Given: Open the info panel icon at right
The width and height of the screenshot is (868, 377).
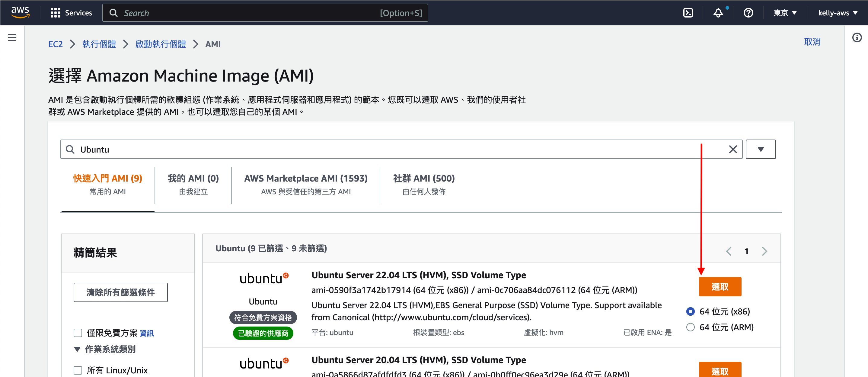Looking at the screenshot, I should coord(857,37).
